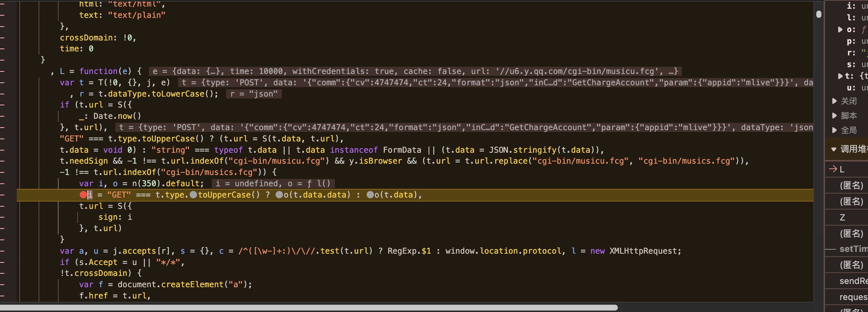Image resolution: width=868 pixels, height=312 pixels.
Task: Click scope variable s: in right panel
Action: coord(851,65)
